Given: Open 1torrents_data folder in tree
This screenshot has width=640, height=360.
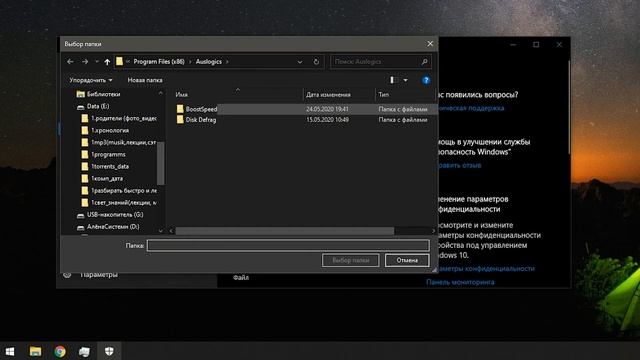Looking at the screenshot, I should pos(110,167).
